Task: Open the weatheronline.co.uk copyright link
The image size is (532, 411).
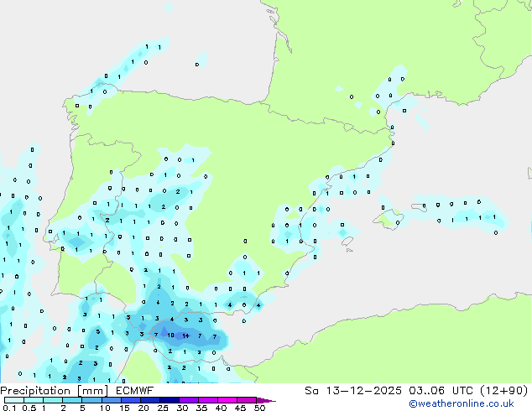Action: [x=461, y=403]
